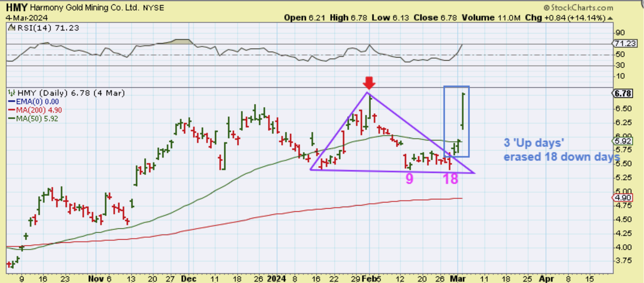Viewport: 644px width, 283px height.
Task: Select the red MA(200) legend line swatch
Action: [12, 110]
